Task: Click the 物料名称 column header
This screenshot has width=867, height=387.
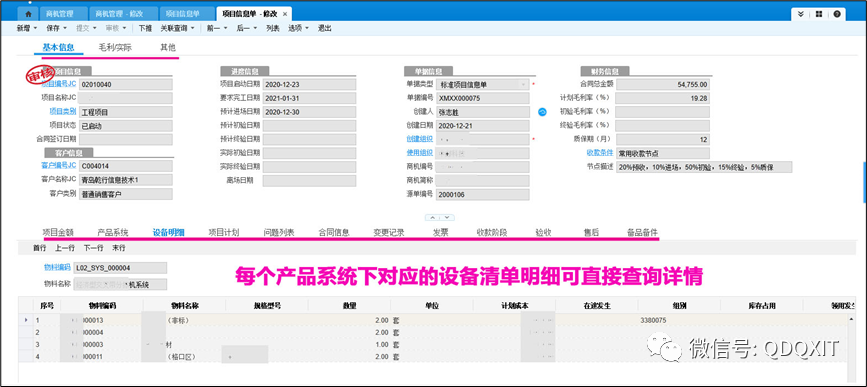Action: click(x=184, y=306)
